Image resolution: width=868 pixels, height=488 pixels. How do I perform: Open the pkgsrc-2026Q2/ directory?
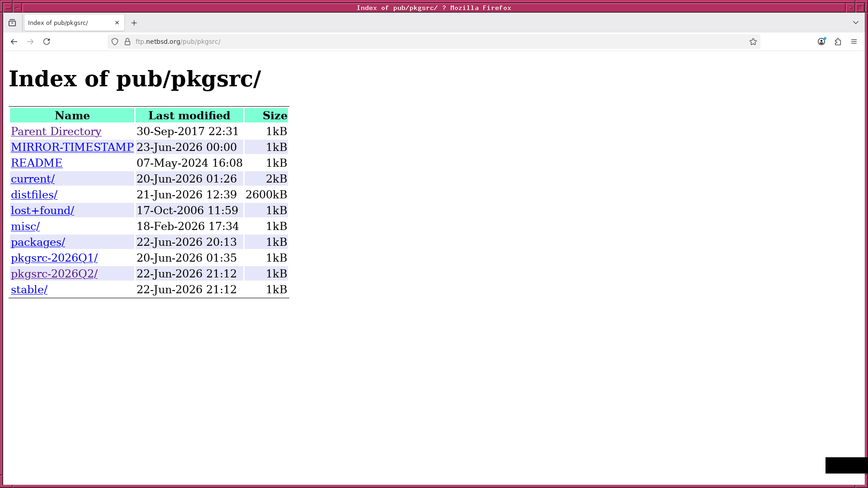coord(54,274)
